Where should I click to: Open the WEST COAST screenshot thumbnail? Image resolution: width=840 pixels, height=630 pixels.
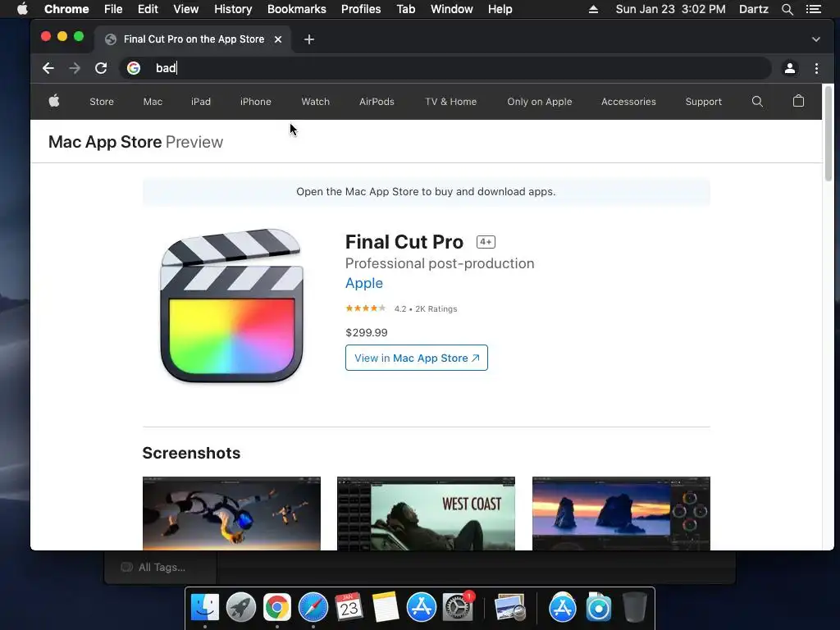(x=426, y=514)
